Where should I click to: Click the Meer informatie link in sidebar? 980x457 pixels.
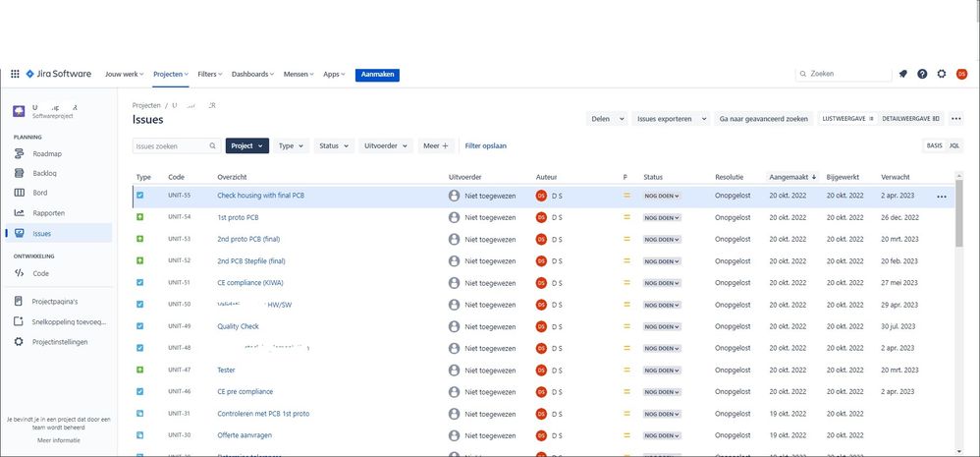pyautogui.click(x=59, y=440)
